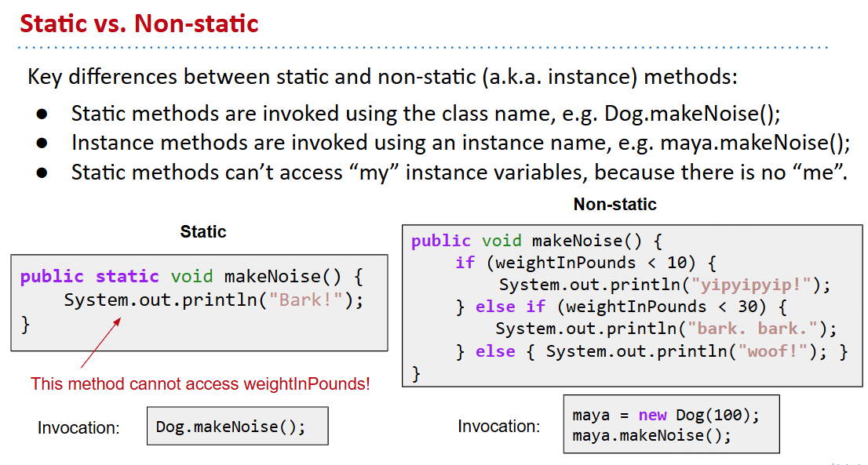Click the bold Static heading

(203, 231)
